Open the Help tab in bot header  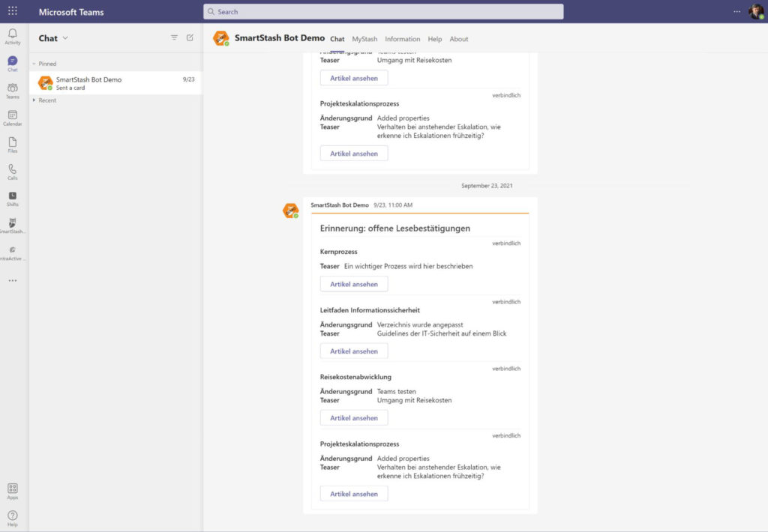(x=434, y=39)
